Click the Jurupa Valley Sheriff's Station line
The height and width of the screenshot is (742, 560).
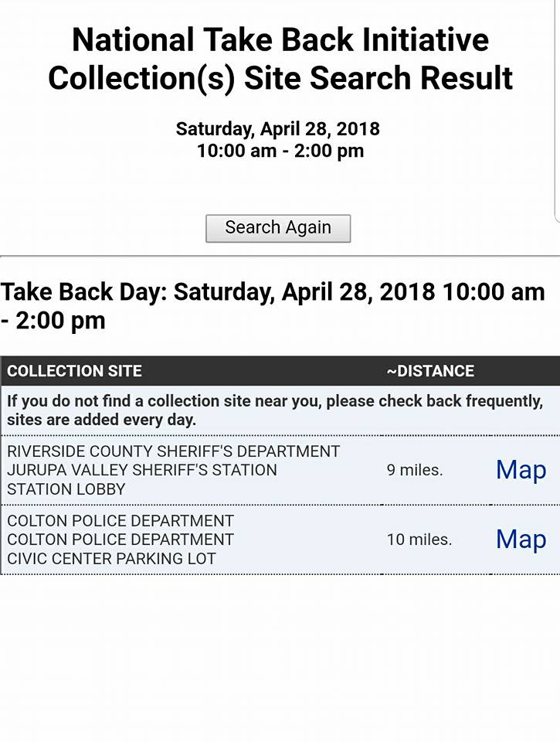pos(141,470)
